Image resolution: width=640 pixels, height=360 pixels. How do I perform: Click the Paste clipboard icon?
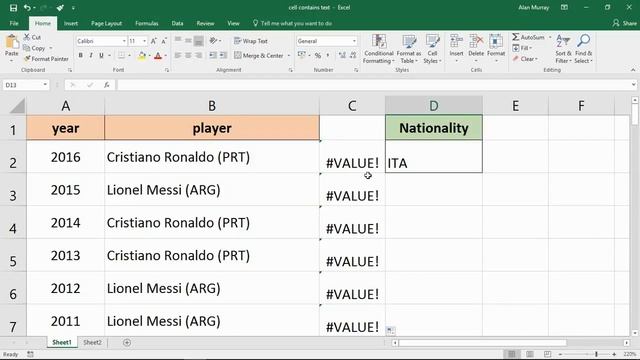click(12, 42)
